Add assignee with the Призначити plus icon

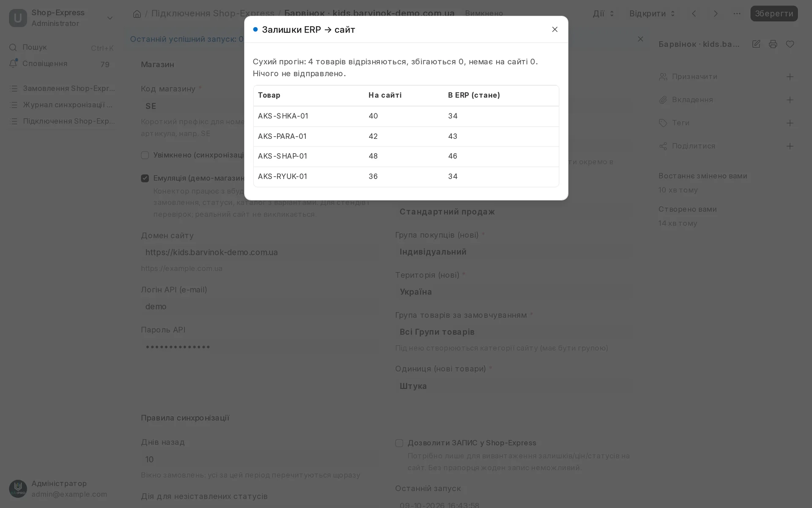point(790,77)
